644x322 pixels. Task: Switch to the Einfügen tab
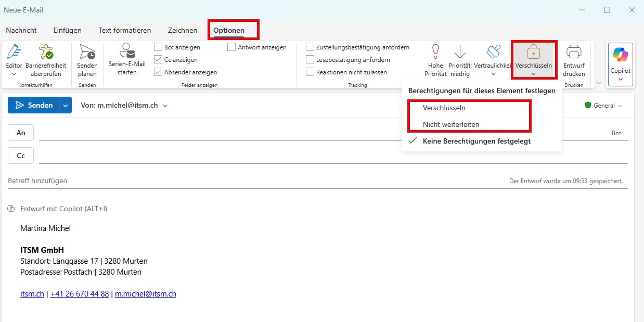(x=67, y=31)
